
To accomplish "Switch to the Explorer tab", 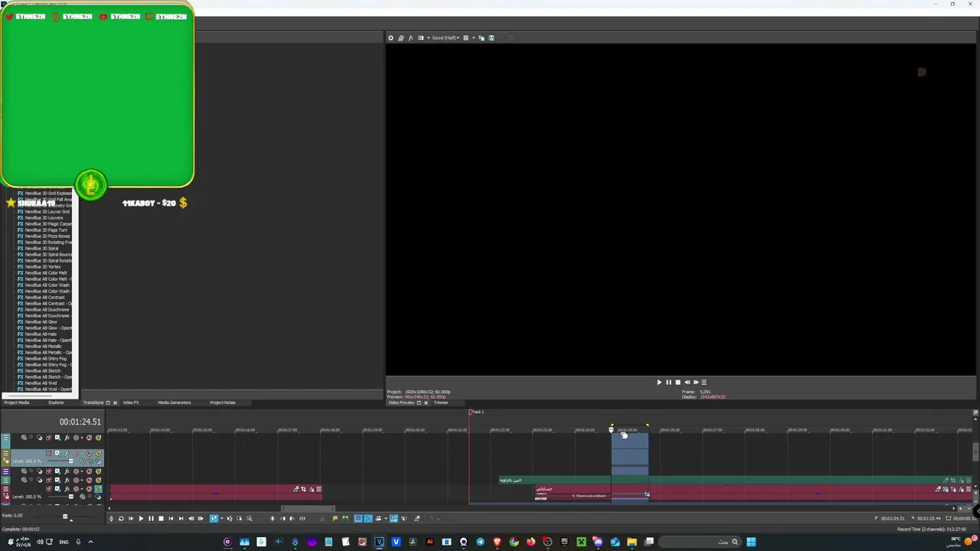I will point(56,403).
